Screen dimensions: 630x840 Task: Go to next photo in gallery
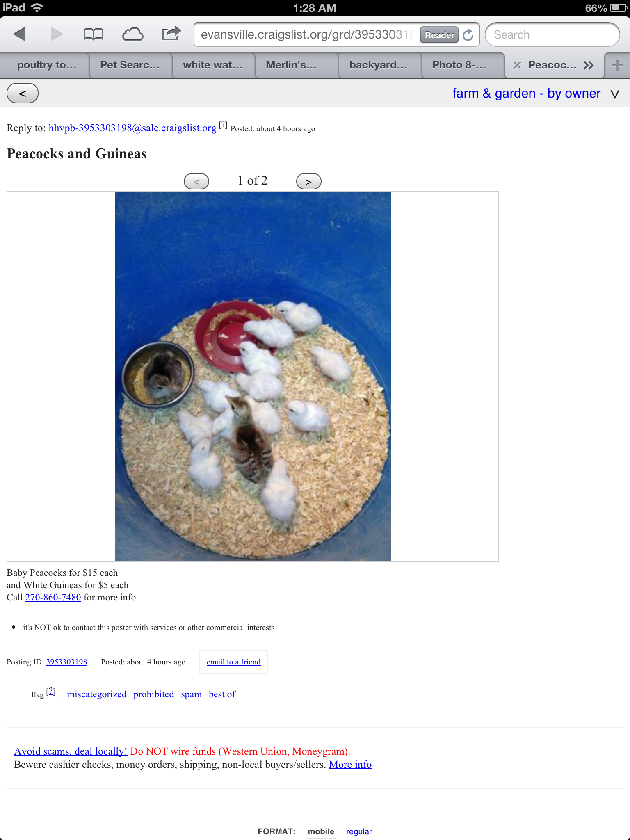(308, 181)
